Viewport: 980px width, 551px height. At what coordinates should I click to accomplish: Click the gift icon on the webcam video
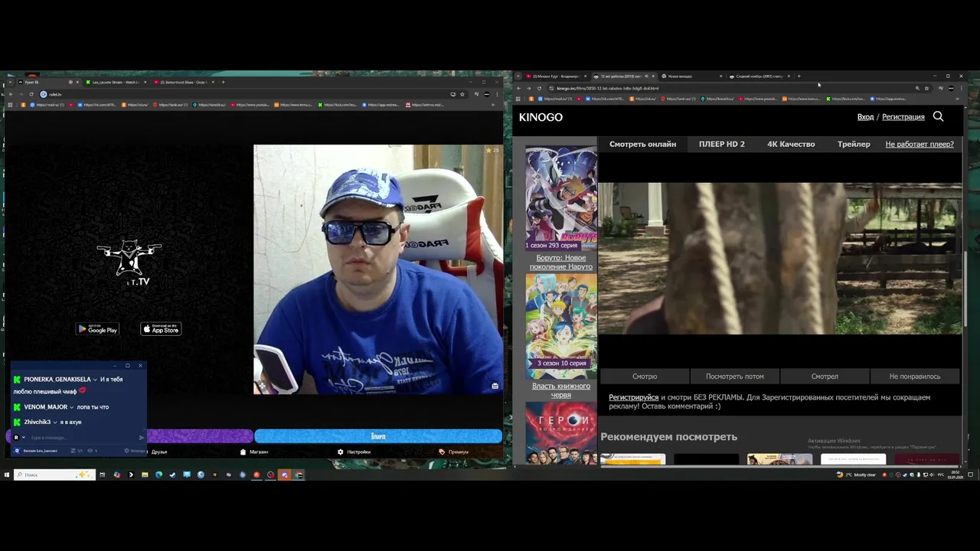[495, 386]
